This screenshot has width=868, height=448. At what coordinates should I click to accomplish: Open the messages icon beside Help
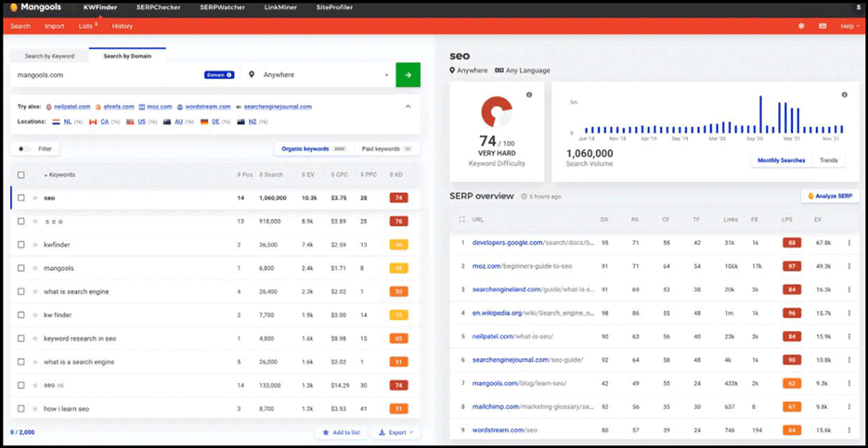[x=822, y=26]
